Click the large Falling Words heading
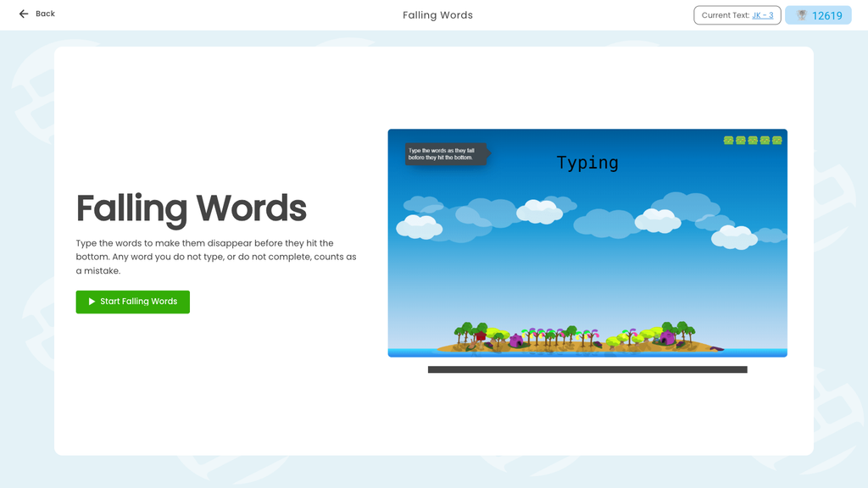Viewport: 868px width, 488px height. 191,208
